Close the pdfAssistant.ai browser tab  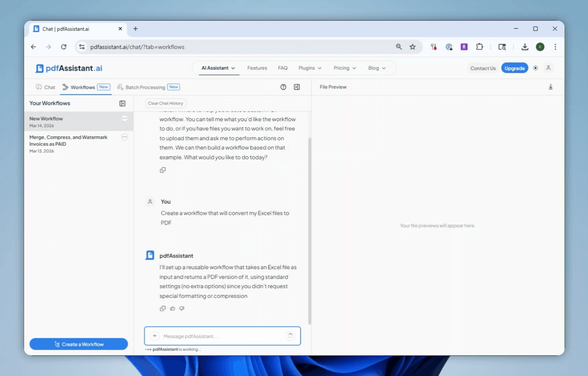coord(121,29)
